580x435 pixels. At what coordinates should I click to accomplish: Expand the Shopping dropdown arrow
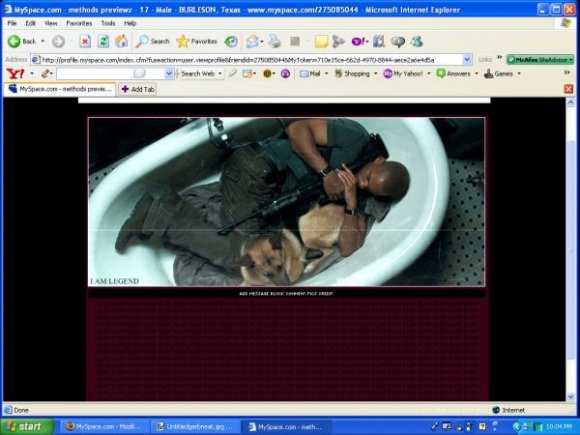[x=375, y=74]
